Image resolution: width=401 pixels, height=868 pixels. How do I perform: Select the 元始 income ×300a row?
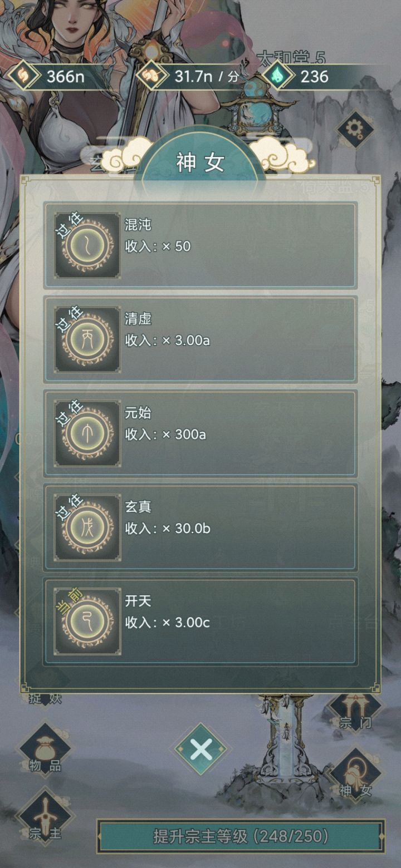click(200, 433)
